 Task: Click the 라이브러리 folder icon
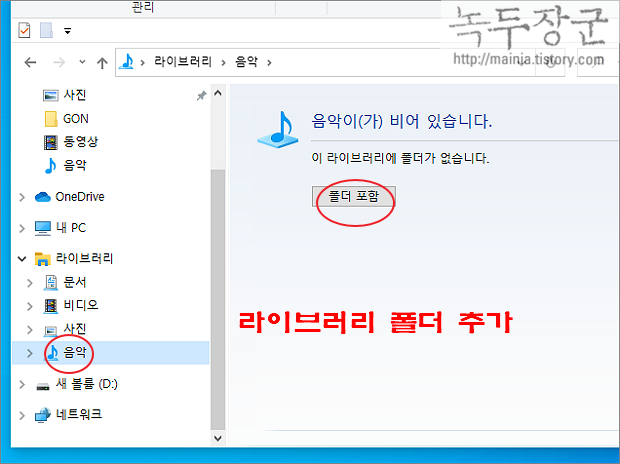(43, 259)
